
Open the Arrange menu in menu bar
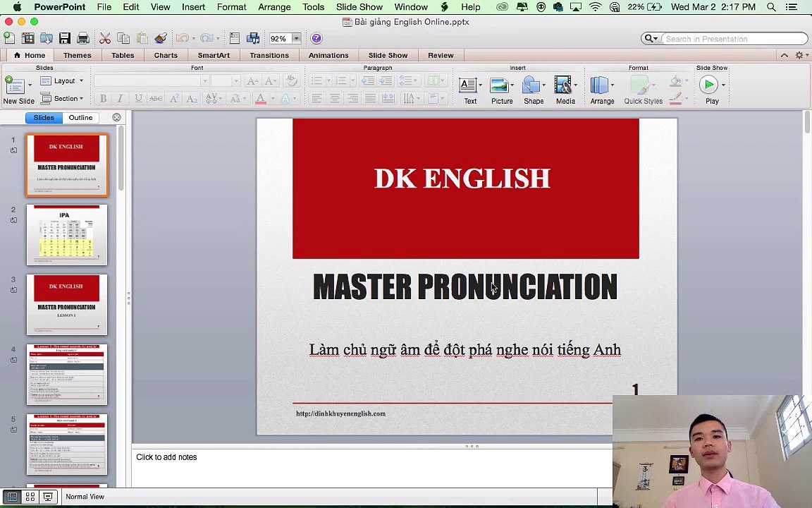(x=274, y=7)
